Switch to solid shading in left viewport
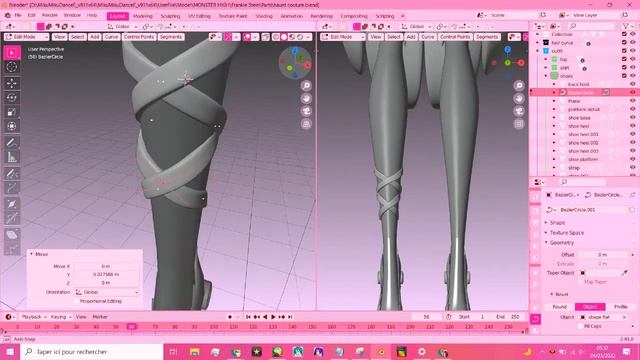The height and width of the screenshot is (360, 640). pyautogui.click(x=284, y=37)
